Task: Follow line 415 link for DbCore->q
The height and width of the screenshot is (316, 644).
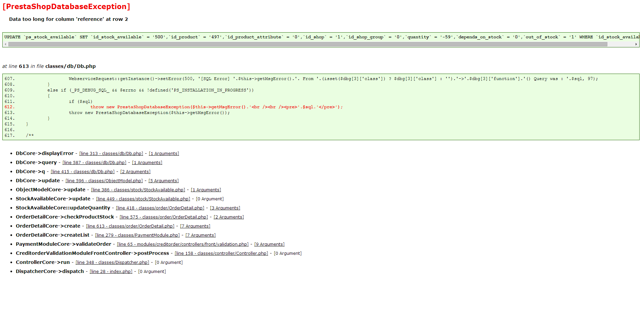Action: [83, 172]
